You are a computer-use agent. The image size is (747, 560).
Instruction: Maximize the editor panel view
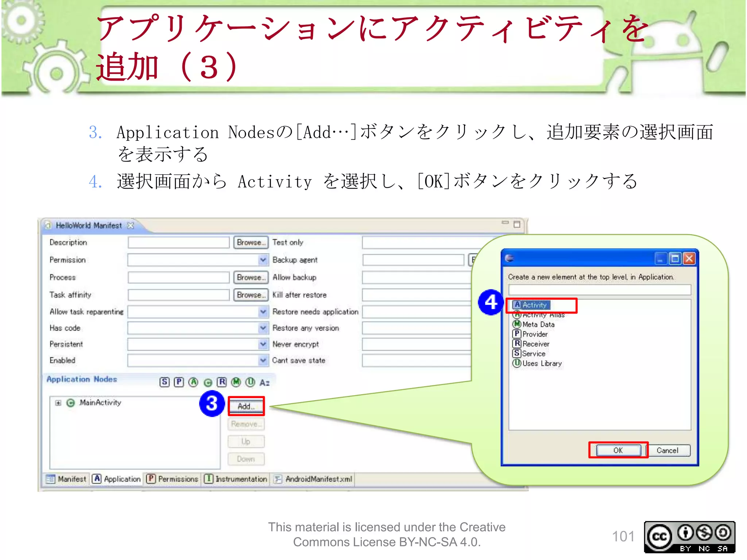tap(517, 224)
